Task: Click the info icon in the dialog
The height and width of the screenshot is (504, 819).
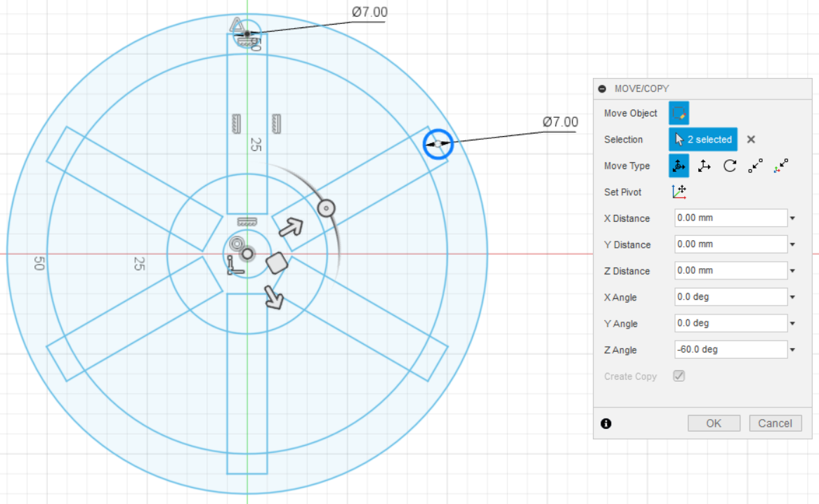Action: click(606, 423)
